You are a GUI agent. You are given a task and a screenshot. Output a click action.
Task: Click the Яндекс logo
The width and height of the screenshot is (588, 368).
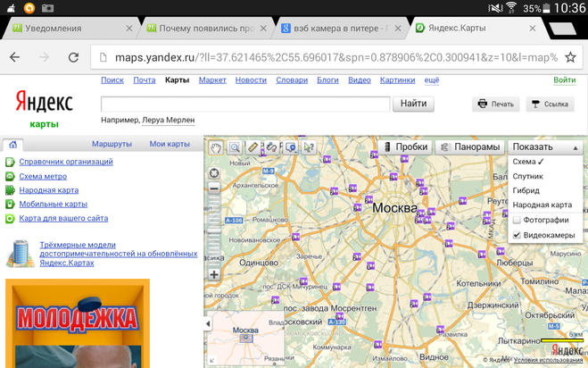point(45,102)
